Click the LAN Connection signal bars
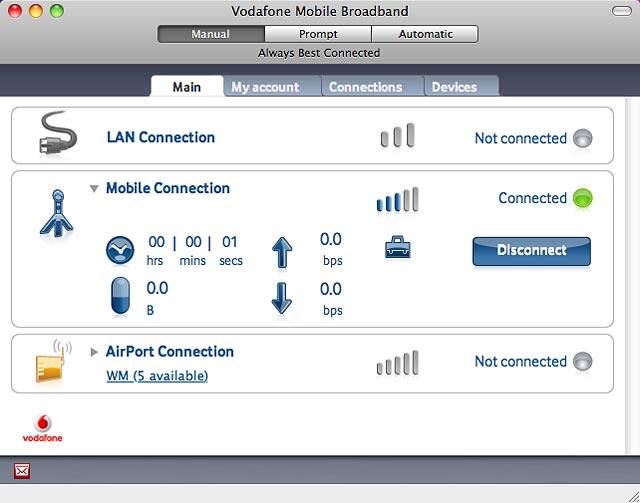Viewport: 640px width, 503px height. coord(398,135)
